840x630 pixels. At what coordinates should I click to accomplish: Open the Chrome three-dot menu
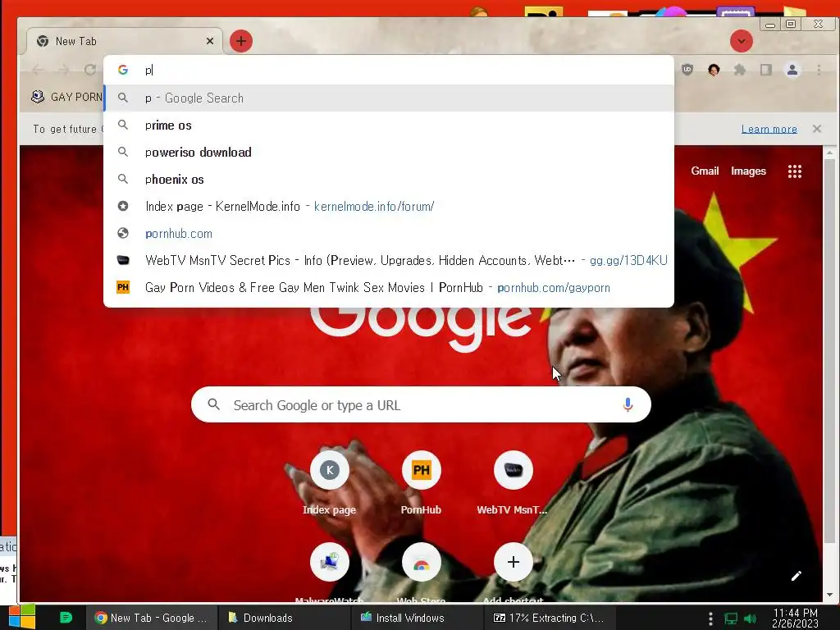[819, 70]
